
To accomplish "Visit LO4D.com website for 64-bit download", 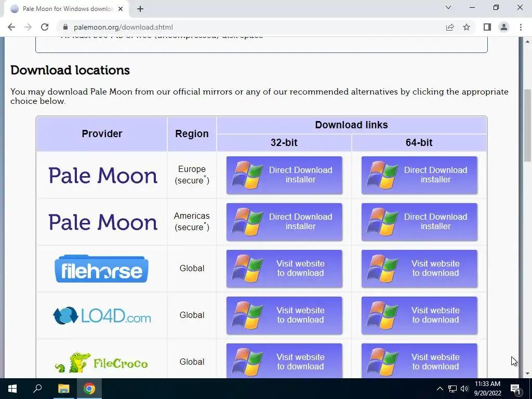I will (x=419, y=315).
